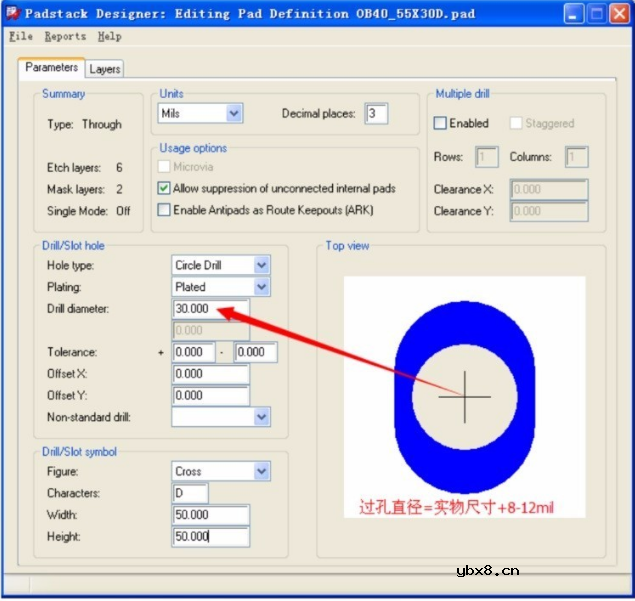635x601 pixels.
Task: Expand the Hole type dropdown
Action: [x=261, y=265]
